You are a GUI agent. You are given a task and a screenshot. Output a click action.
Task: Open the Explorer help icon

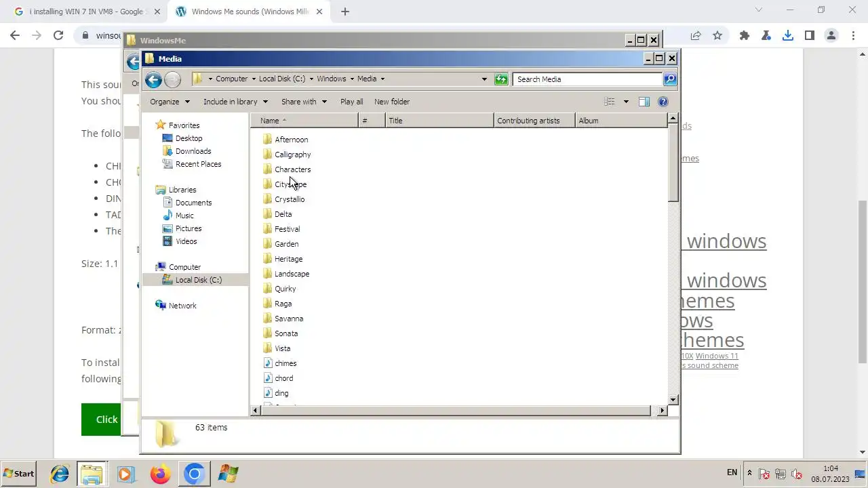point(663,102)
